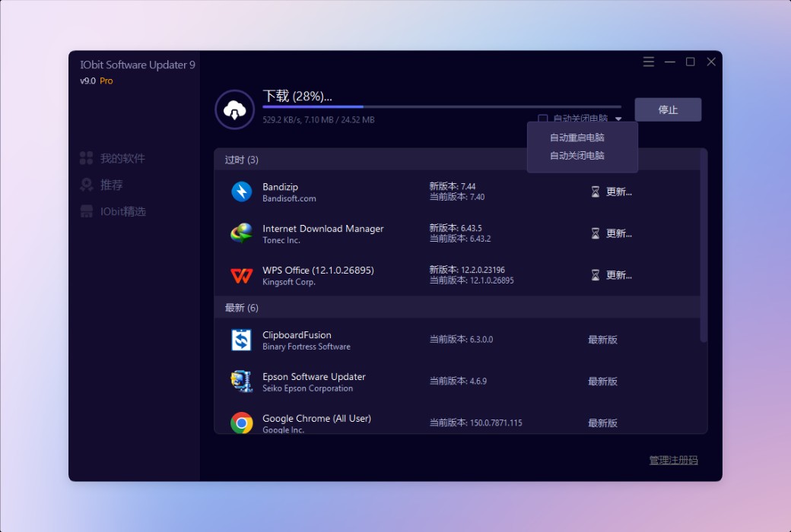This screenshot has width=791, height=532.
Task: Click the Internet Download Manager name text
Action: 322,229
